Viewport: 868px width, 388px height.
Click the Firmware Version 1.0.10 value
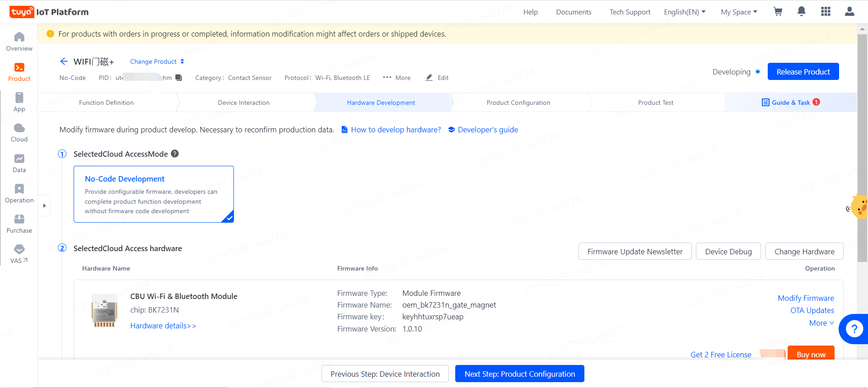click(x=412, y=329)
